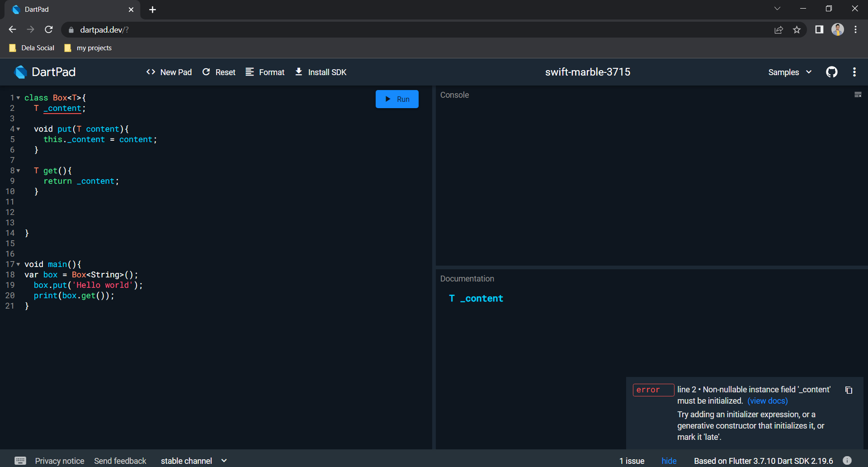Share this page via the share icon
The height and width of the screenshot is (467, 868).
(778, 30)
